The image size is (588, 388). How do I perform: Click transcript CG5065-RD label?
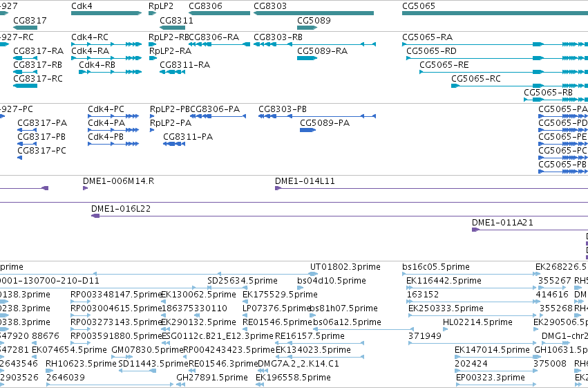pos(431,51)
